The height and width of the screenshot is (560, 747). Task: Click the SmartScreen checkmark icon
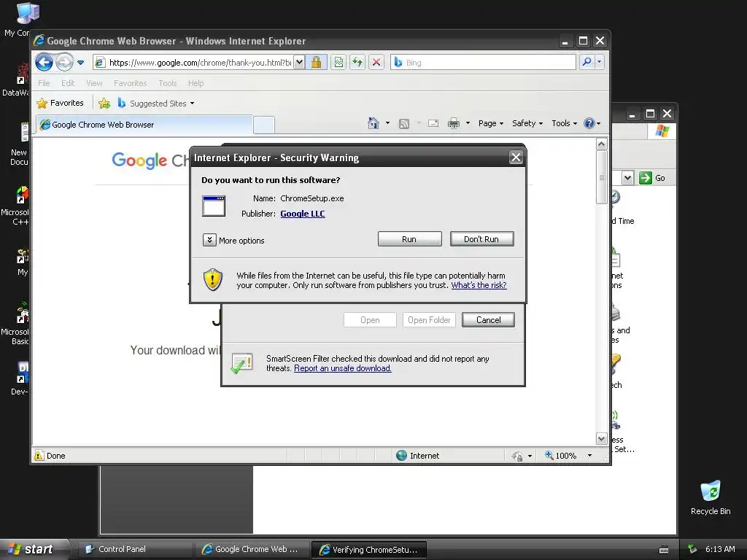tap(241, 363)
